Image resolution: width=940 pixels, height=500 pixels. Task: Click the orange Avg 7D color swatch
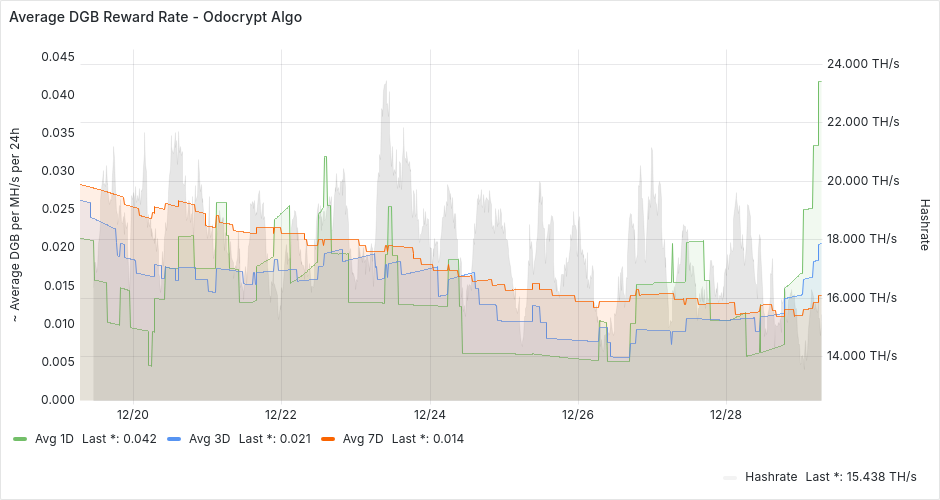[x=328, y=439]
